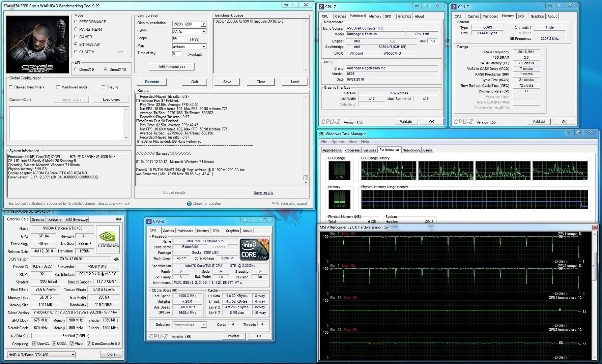Click the Memory gauge in Task Manager
This screenshot has width=602, height=364.
tap(340, 200)
